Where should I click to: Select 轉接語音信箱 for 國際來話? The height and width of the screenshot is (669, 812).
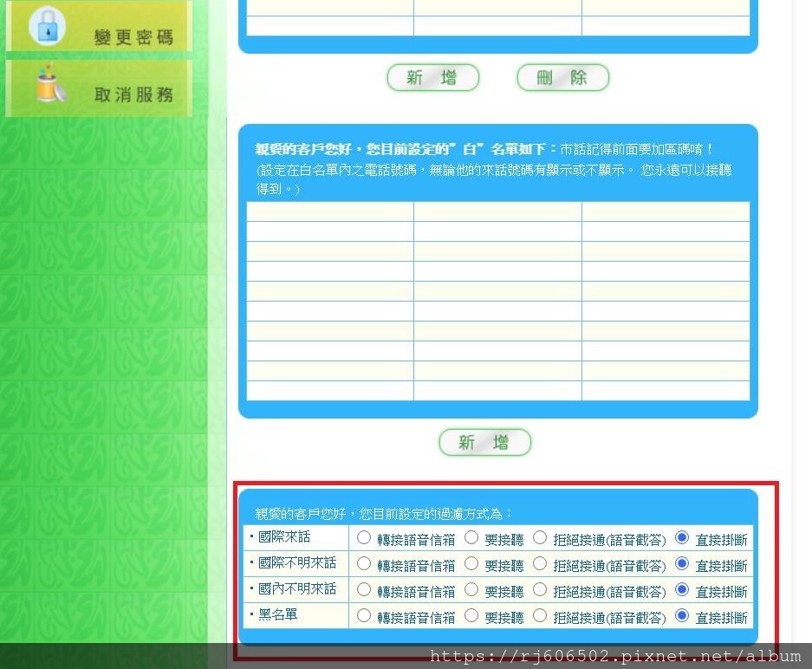point(364,537)
